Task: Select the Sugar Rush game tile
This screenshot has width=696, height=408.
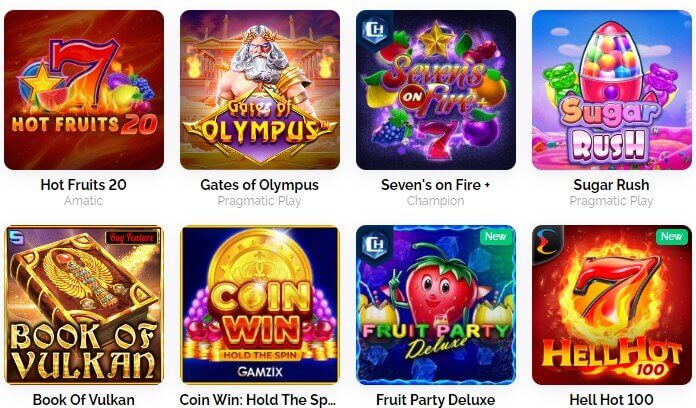Action: 612,90
